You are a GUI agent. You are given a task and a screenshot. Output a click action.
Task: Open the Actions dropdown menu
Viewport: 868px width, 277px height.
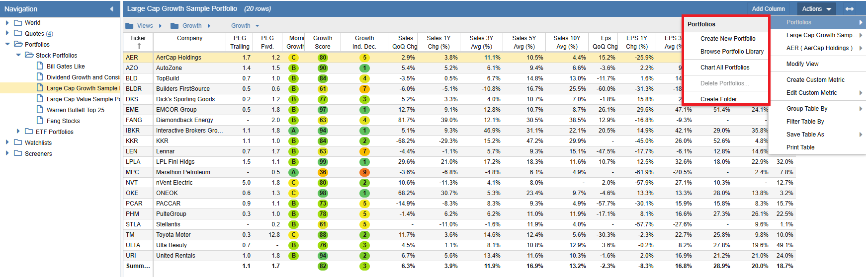point(816,9)
